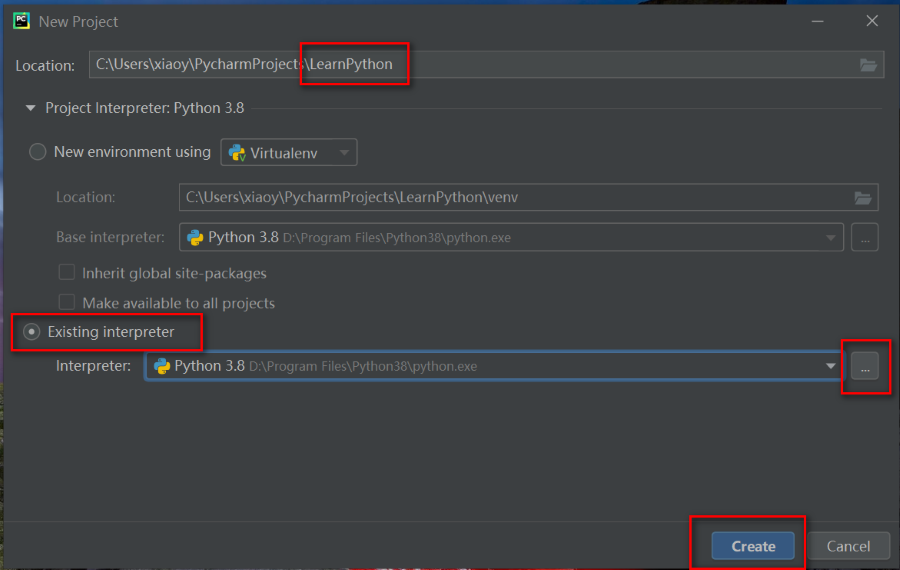Viewport: 900px width, 570px height.
Task: Click the Python icon in Base interpreter field
Action: [195, 238]
